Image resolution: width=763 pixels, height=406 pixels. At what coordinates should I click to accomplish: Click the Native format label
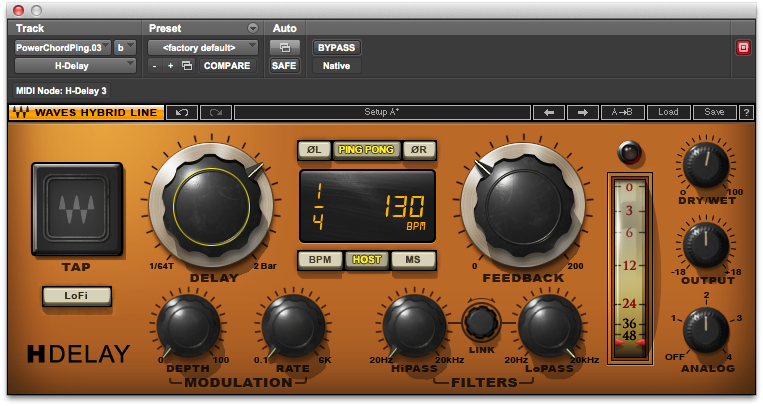click(x=336, y=66)
